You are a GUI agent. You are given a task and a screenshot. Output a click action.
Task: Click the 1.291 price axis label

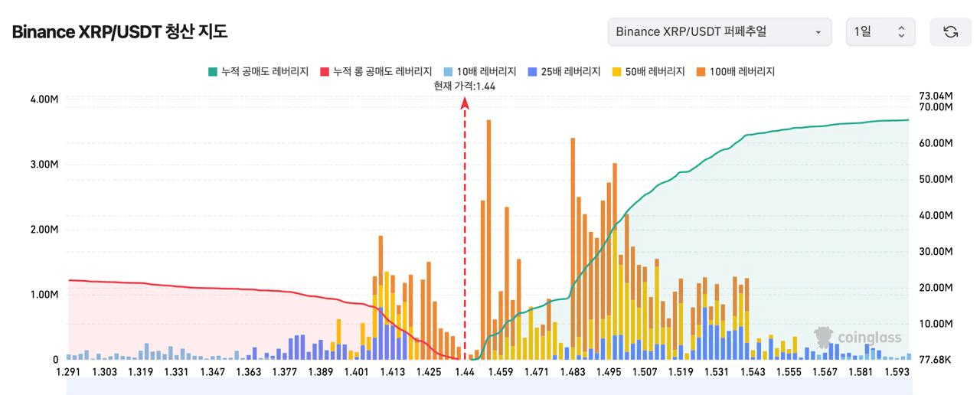[x=69, y=372]
